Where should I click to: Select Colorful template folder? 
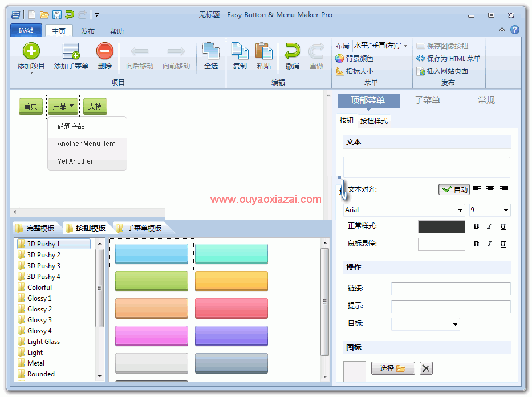[35, 287]
